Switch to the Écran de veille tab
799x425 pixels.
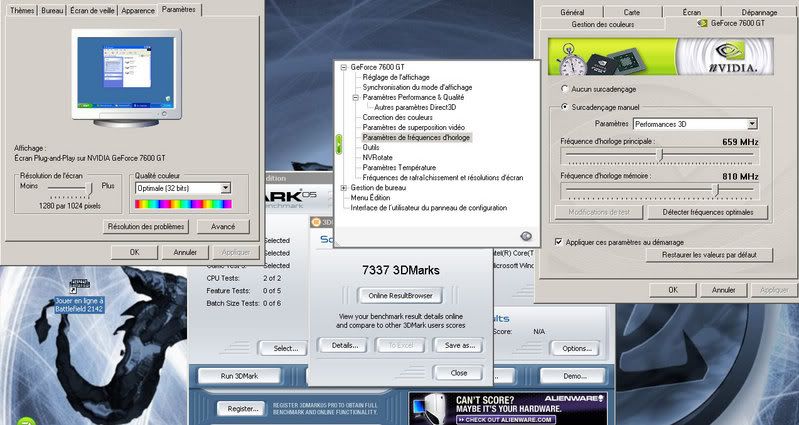(92, 10)
